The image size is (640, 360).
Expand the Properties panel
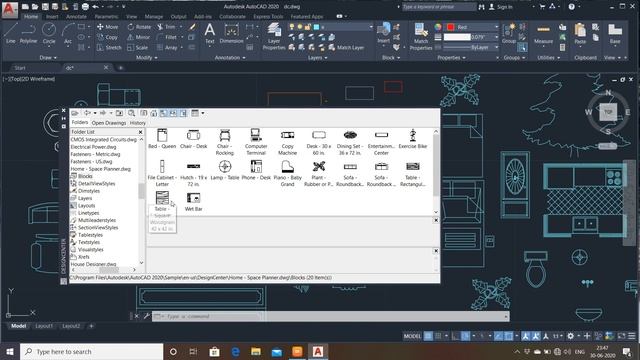pos(451,58)
